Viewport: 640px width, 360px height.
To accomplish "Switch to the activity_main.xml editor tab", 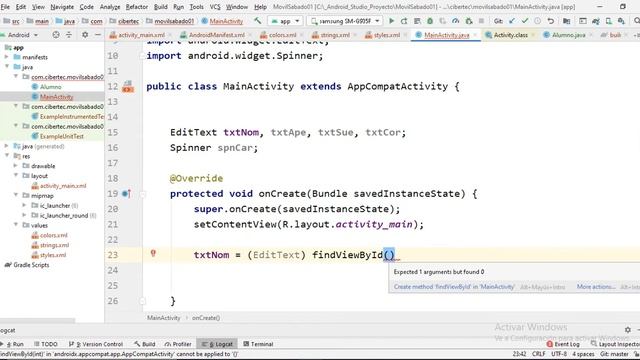I will (141, 35).
